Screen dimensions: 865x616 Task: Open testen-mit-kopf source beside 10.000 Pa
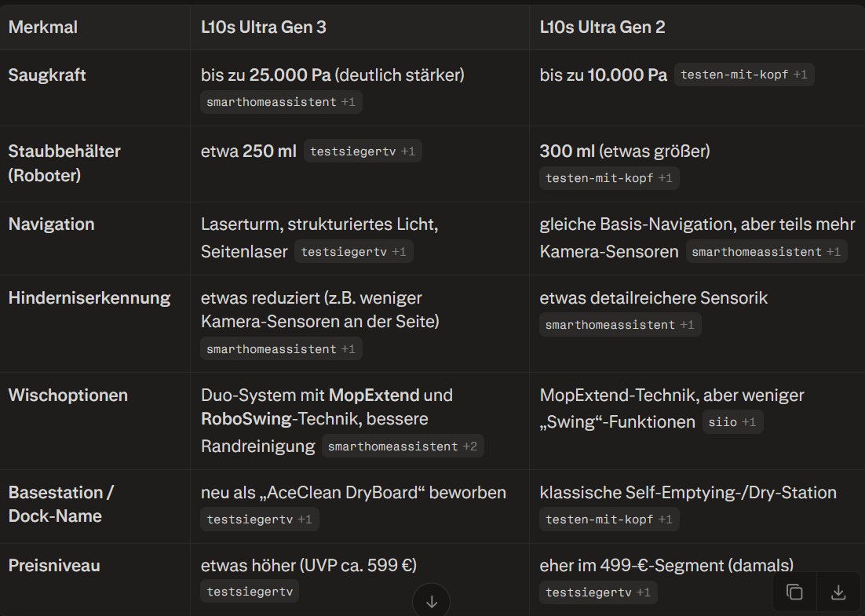coord(743,75)
